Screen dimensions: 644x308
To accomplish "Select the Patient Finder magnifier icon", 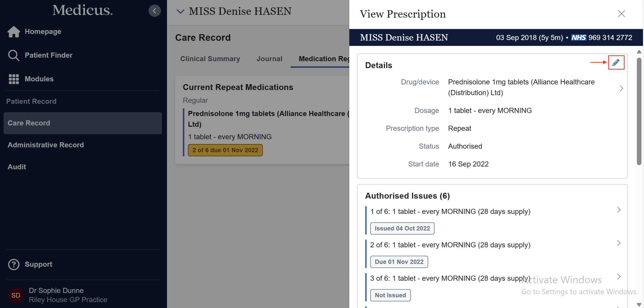I will coord(13,55).
